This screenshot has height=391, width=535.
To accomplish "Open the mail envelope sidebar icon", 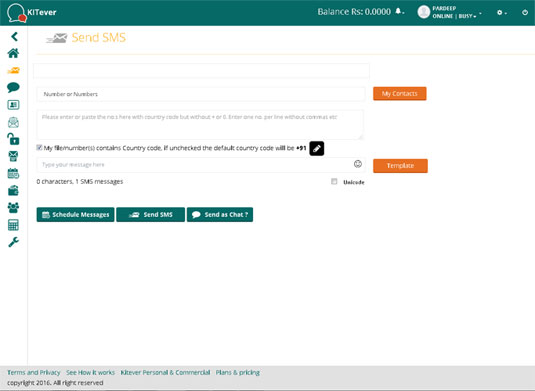I will point(13,156).
